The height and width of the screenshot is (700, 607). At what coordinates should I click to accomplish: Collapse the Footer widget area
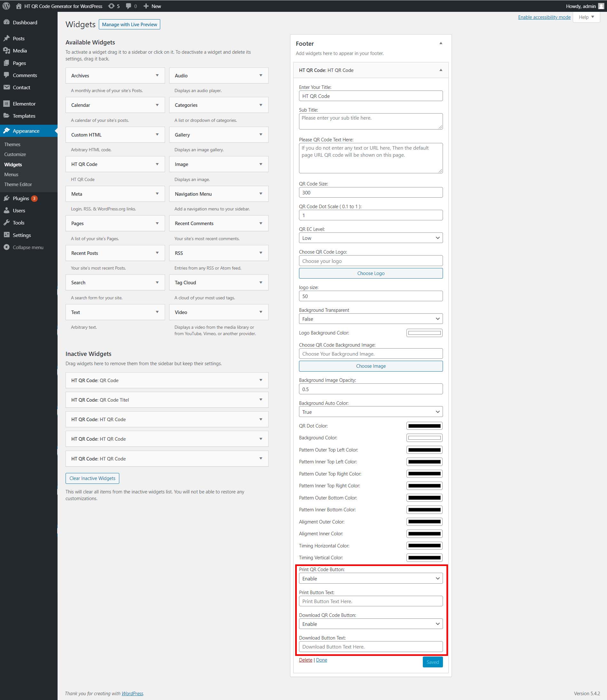[x=441, y=43]
